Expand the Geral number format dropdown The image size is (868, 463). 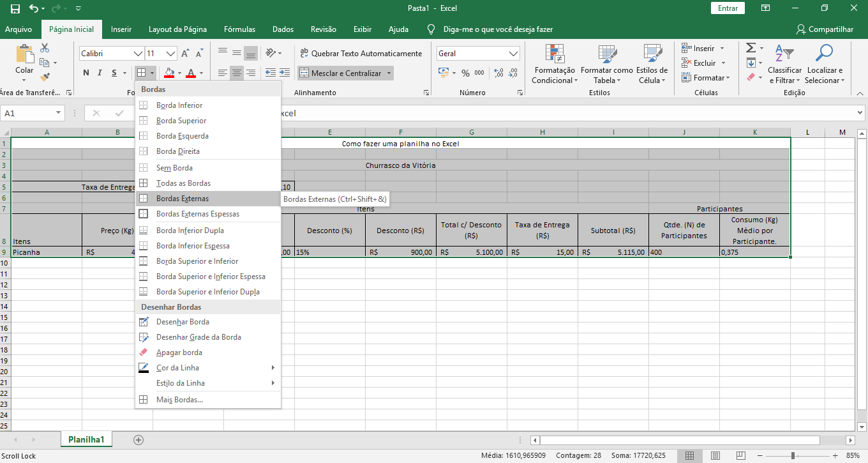tap(514, 54)
